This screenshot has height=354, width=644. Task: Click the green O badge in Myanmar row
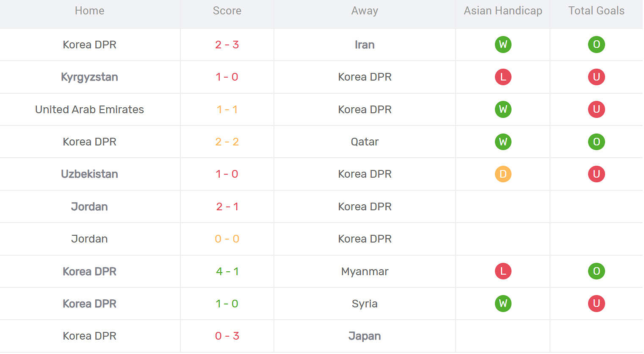point(596,271)
